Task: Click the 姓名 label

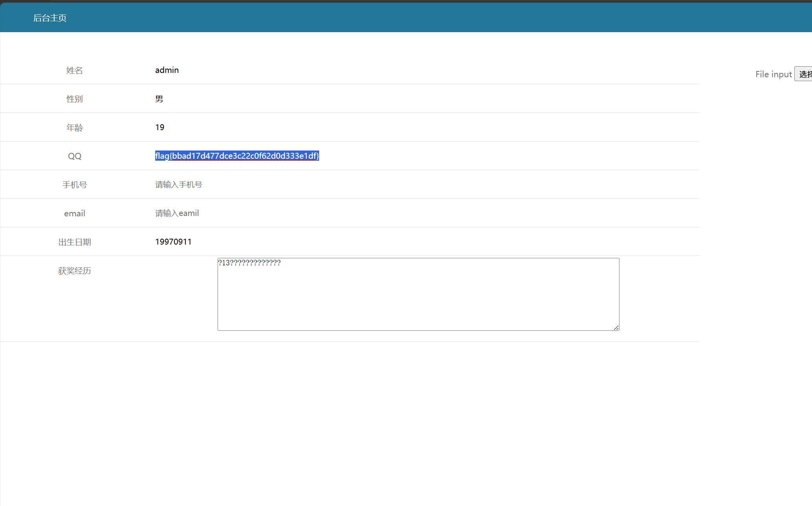Action: pyautogui.click(x=74, y=71)
